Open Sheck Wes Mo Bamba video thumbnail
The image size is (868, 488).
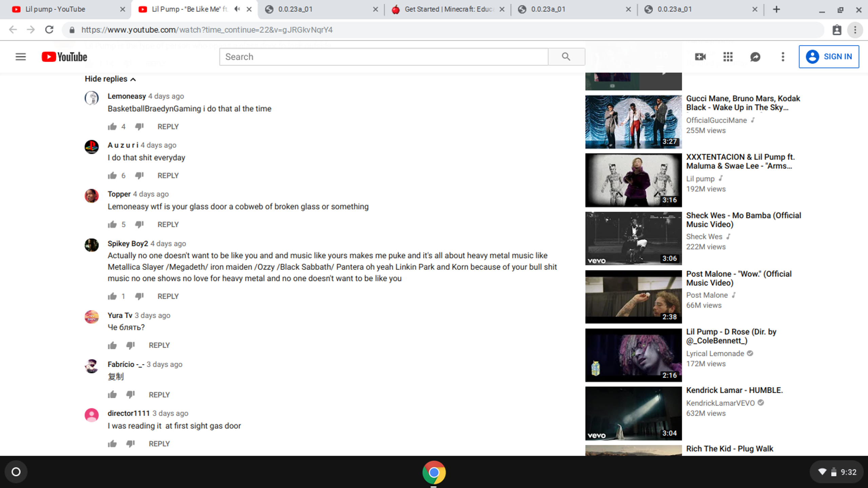(633, 238)
